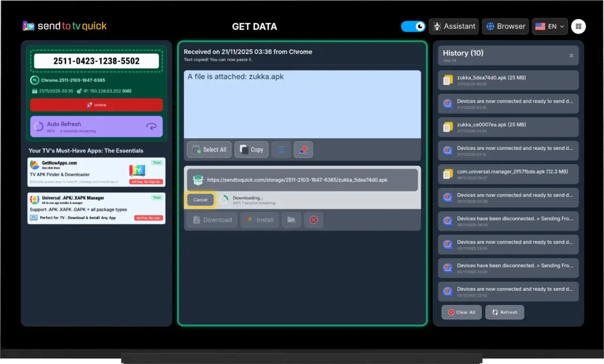The width and height of the screenshot is (604, 364).
Task: Open the Assistant panel
Action: pos(454,27)
